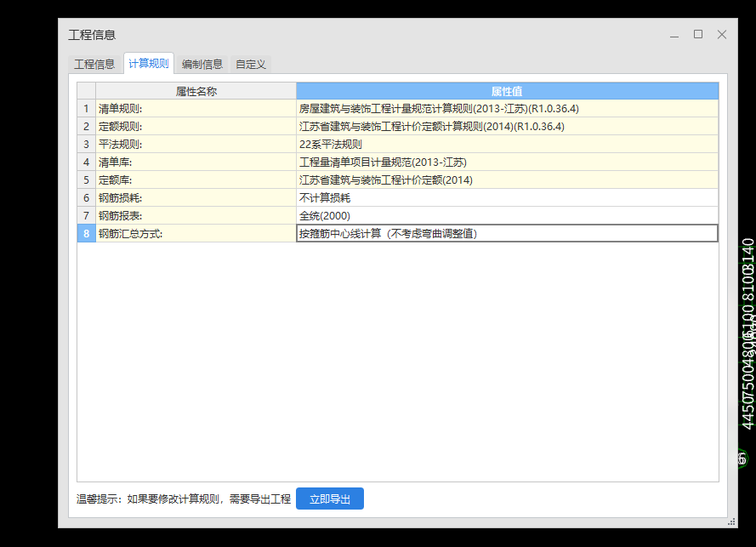Click the 江苏省建筑与装饰工程计价定额(2014) value cell
This screenshot has width=756, height=547.
[x=507, y=179]
